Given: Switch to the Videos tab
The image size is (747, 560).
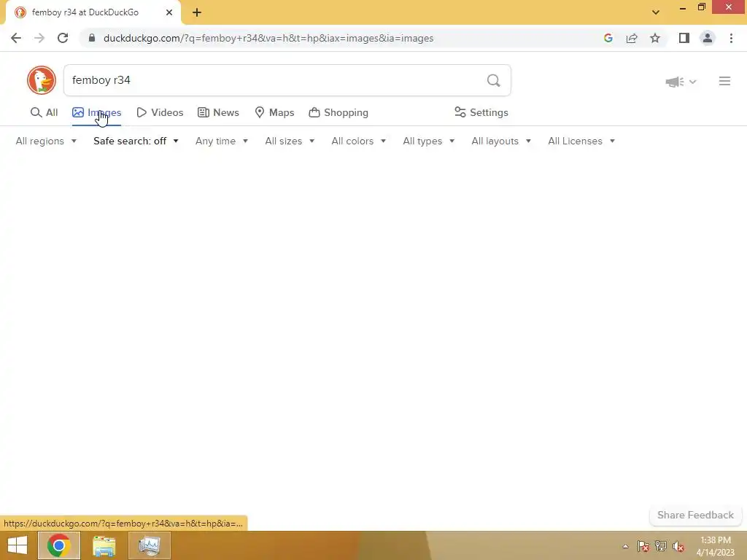Looking at the screenshot, I should 160,113.
